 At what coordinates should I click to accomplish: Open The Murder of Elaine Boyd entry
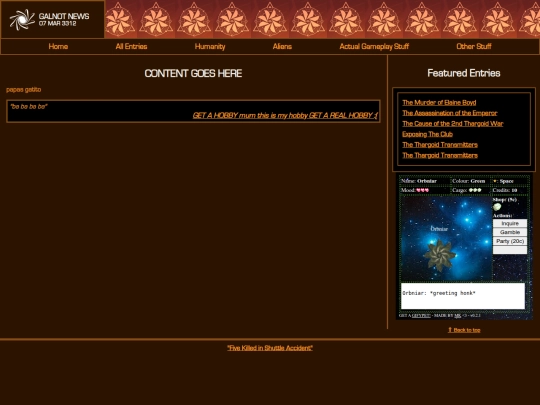(x=439, y=103)
